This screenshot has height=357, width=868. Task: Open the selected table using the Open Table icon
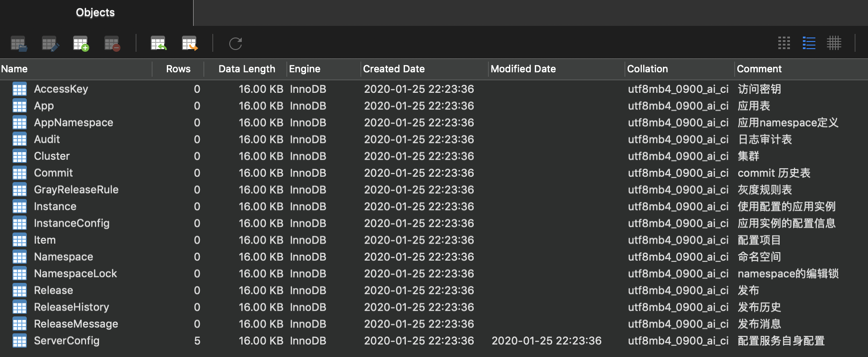point(19,43)
